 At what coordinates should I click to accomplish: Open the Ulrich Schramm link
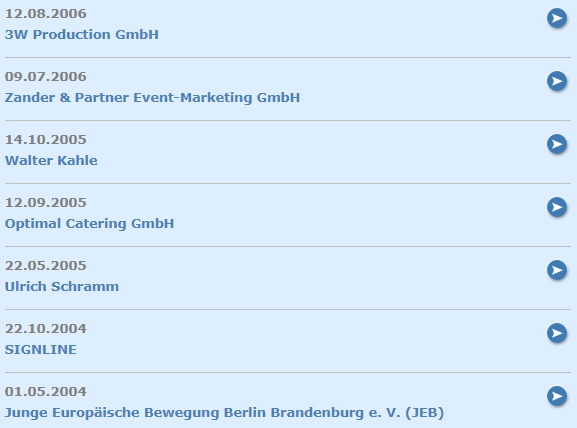click(x=62, y=286)
